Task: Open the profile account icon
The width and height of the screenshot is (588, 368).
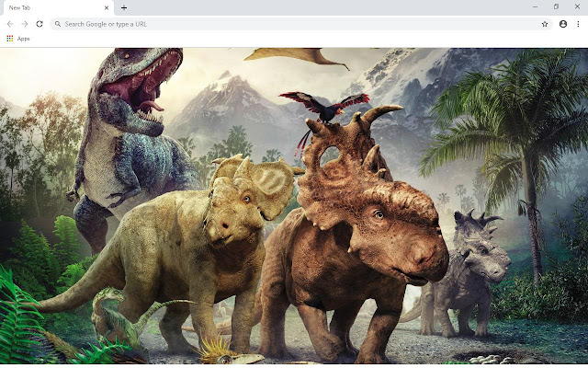Action: (563, 24)
